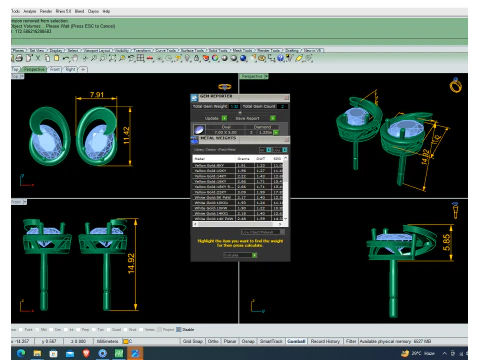
Task: Click the oval gem thumbnail in Gem Reporter
Action: click(x=199, y=129)
